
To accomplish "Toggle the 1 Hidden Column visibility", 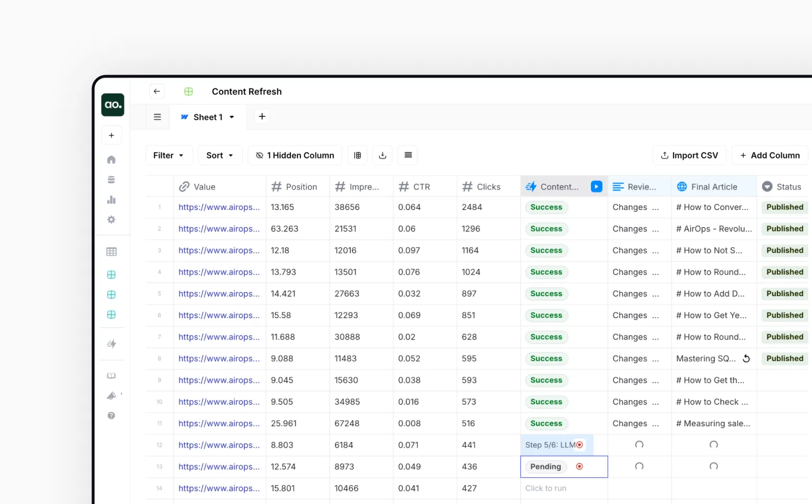I will [x=295, y=155].
